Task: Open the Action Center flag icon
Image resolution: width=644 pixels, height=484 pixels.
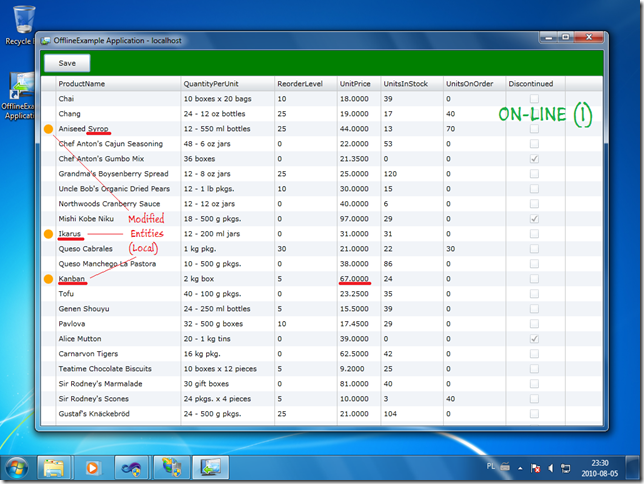Action: [535, 468]
